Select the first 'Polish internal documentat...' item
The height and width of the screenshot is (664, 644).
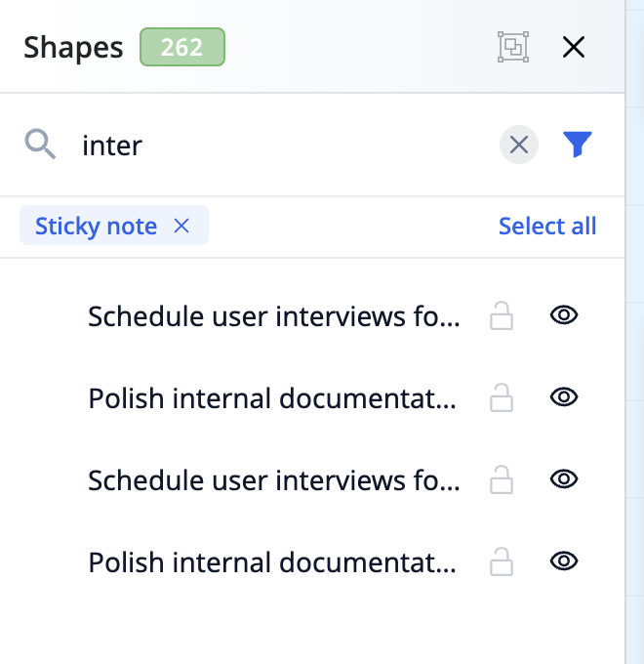point(272,398)
